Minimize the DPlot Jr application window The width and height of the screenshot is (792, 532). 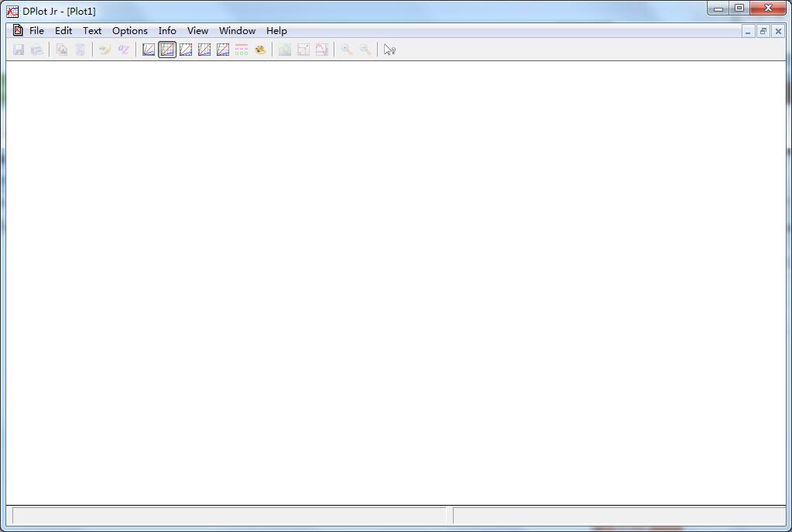718,9
